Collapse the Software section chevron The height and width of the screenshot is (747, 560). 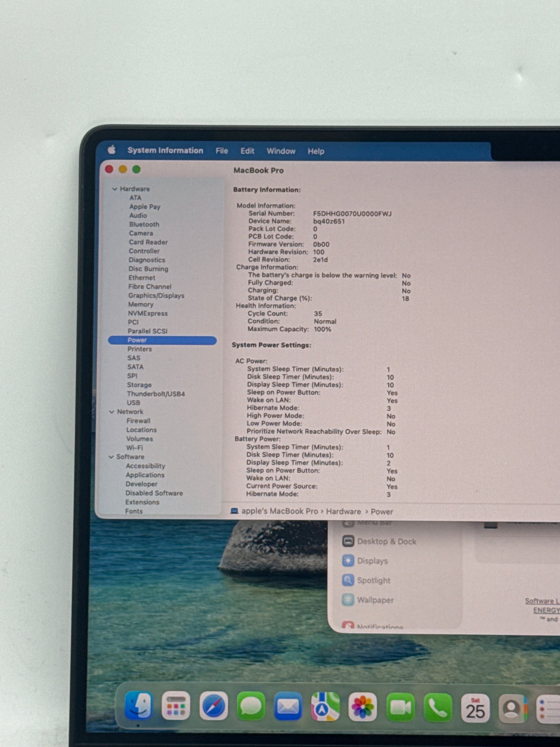[111, 457]
